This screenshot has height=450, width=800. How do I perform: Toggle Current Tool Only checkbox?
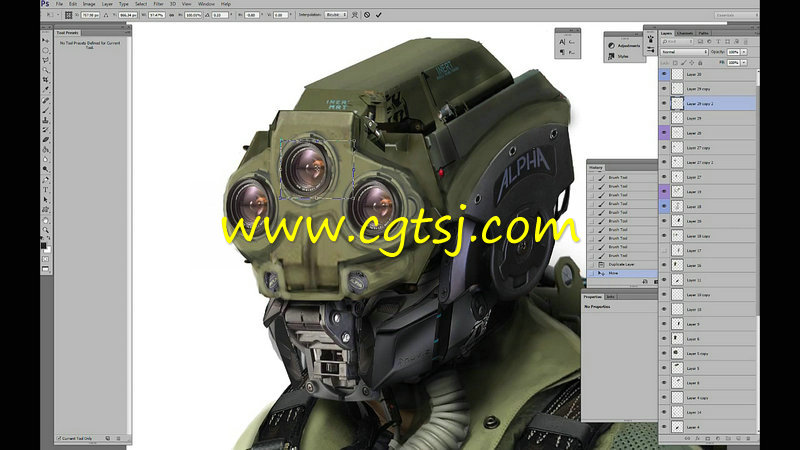59,438
